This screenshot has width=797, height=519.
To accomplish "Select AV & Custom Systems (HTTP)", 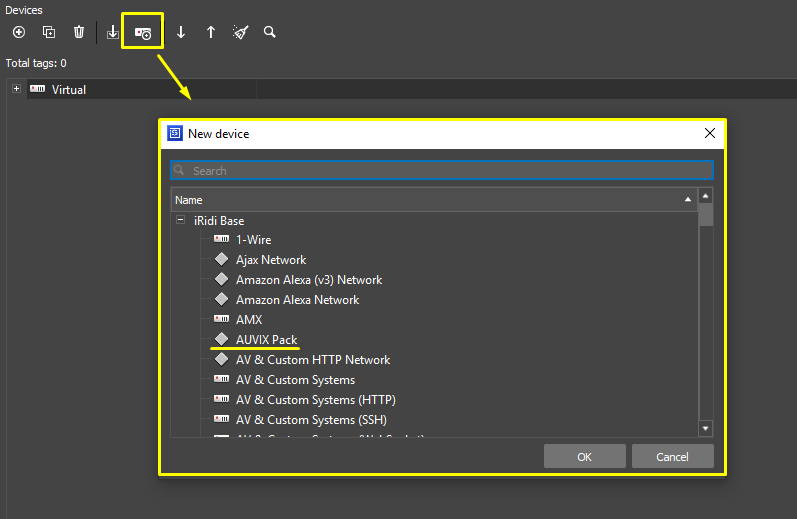I will pyautogui.click(x=316, y=400).
